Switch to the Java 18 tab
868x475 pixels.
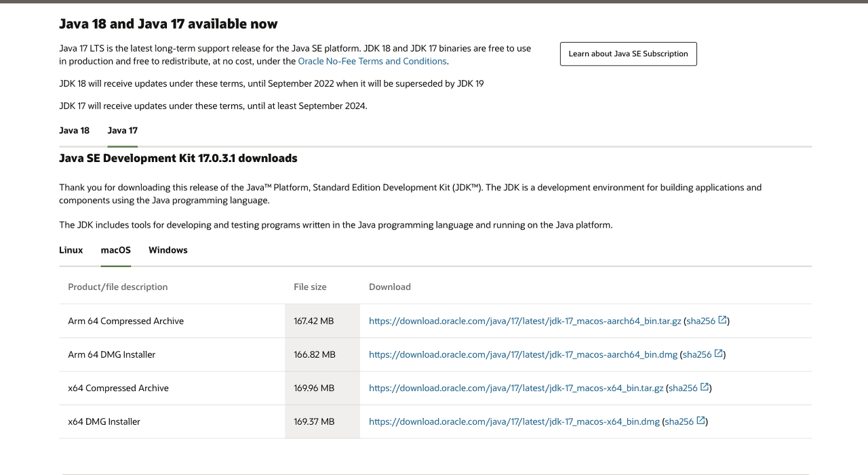(x=74, y=130)
